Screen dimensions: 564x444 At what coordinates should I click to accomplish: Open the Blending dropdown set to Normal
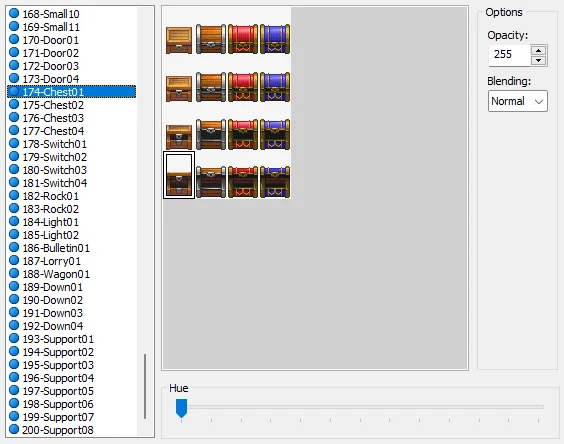click(x=518, y=101)
